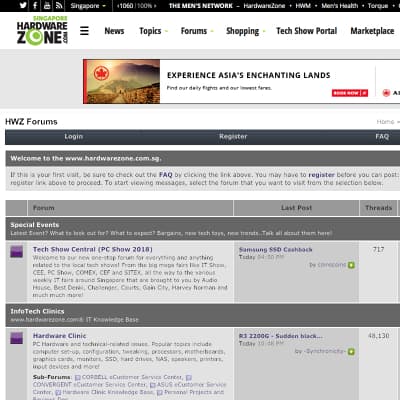Open R3 2200G - Sudden black... thread

[x=281, y=336]
